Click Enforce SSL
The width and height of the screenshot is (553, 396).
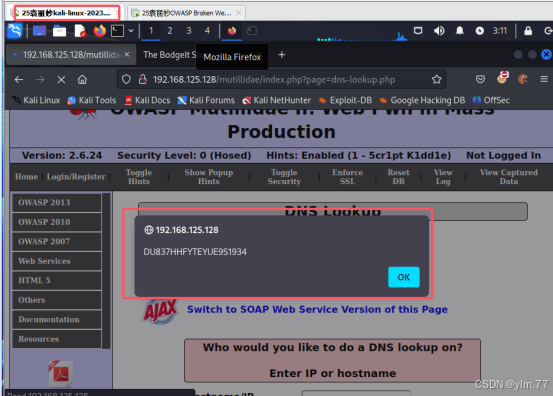(x=347, y=177)
